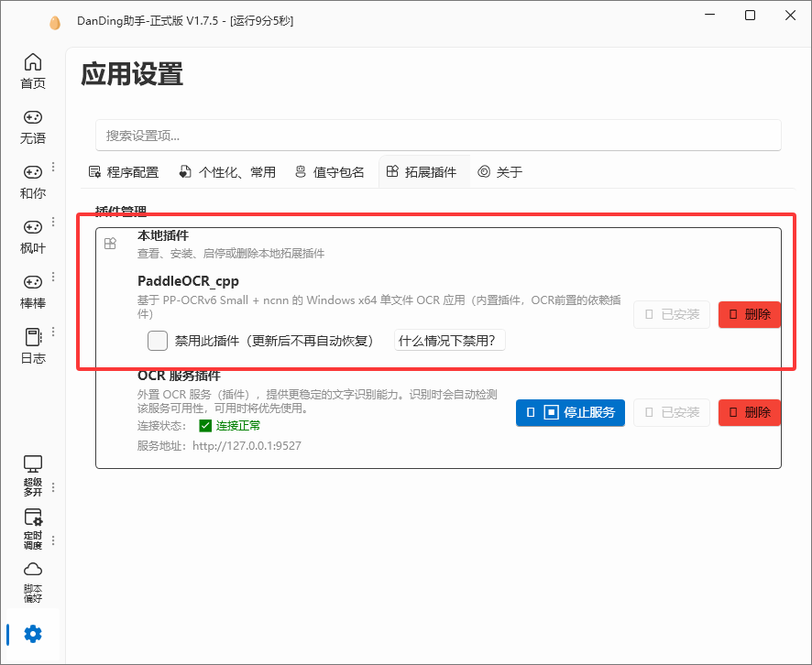
Task: Click the 搜索设置项 search field
Action: (x=438, y=136)
